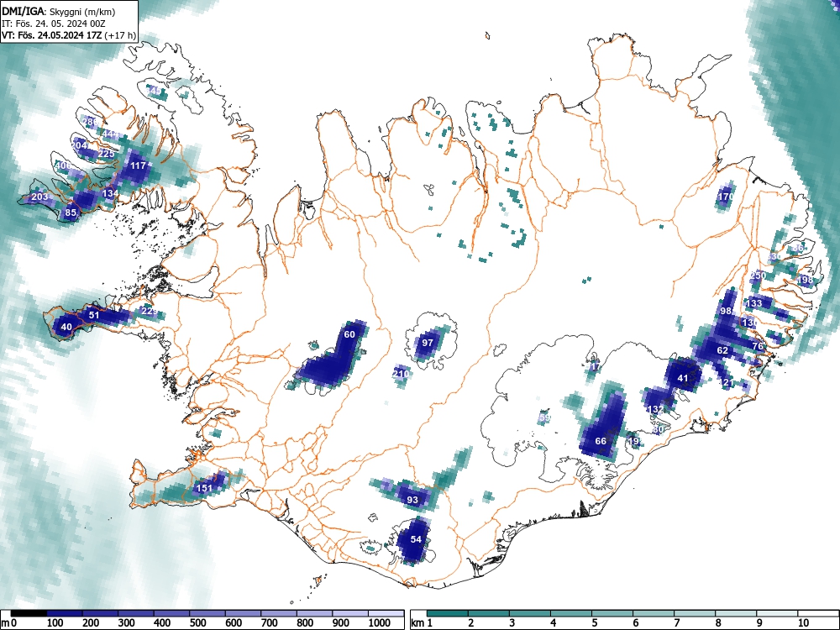Click the visibility value 60 on the glacier
840x630 pixels.
[x=349, y=334]
